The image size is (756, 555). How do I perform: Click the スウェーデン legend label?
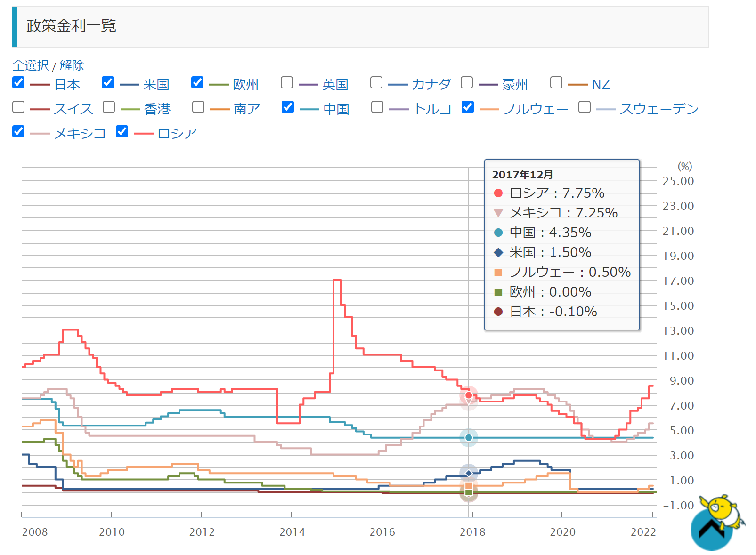pos(659,109)
